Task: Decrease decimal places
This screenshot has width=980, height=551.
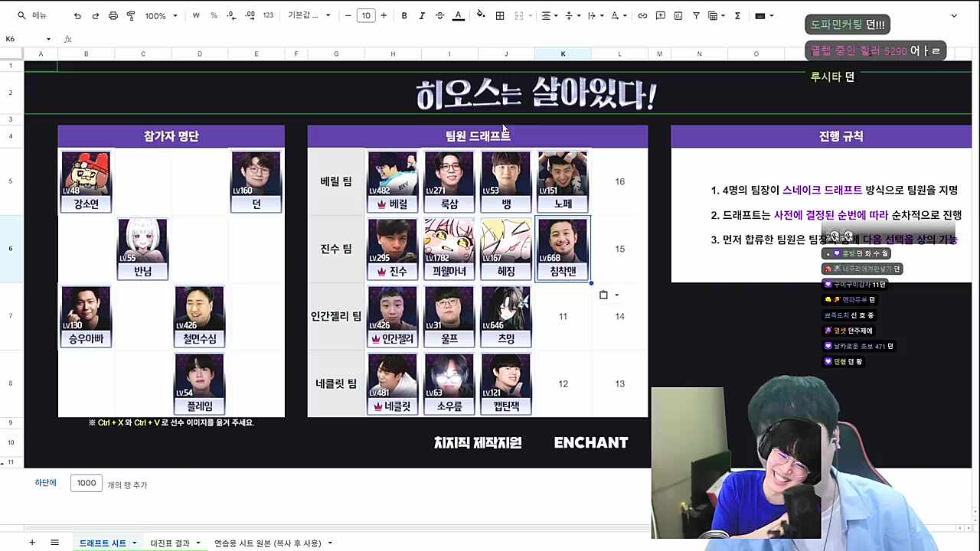Action: coord(232,15)
